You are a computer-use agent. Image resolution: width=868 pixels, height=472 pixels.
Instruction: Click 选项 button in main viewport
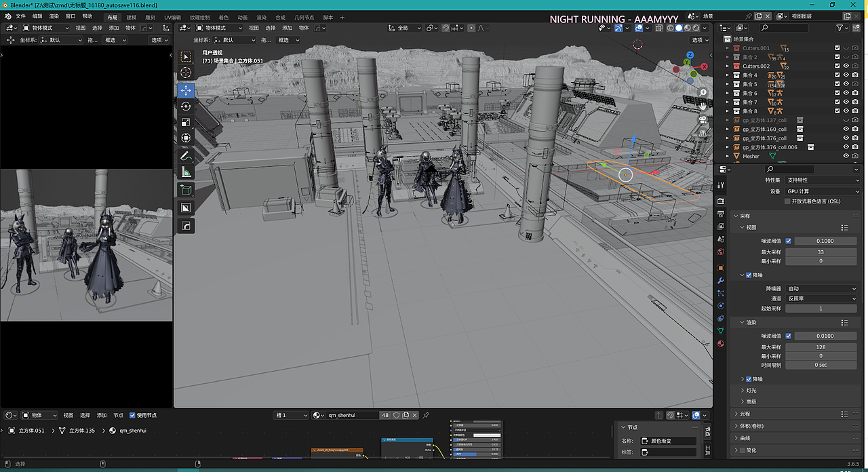coord(700,40)
